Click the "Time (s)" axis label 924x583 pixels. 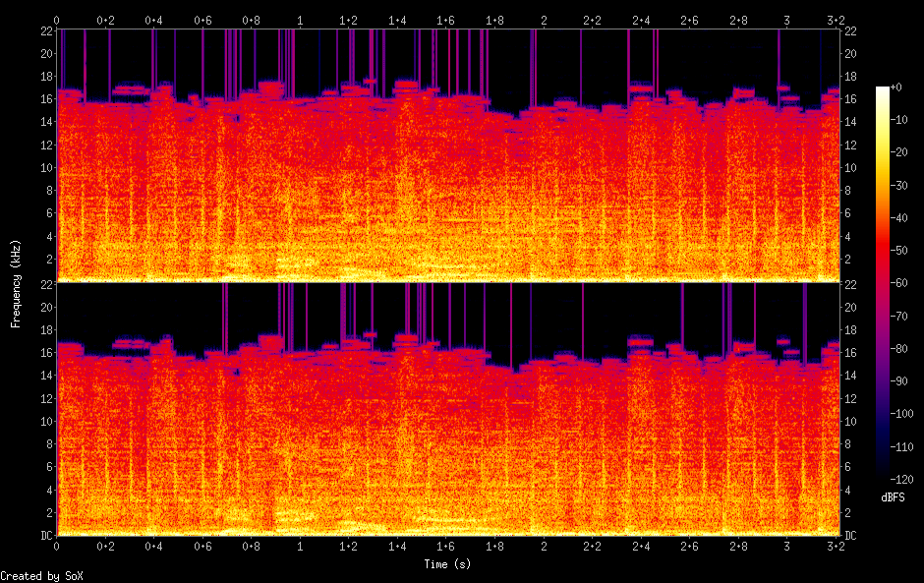coord(447,564)
